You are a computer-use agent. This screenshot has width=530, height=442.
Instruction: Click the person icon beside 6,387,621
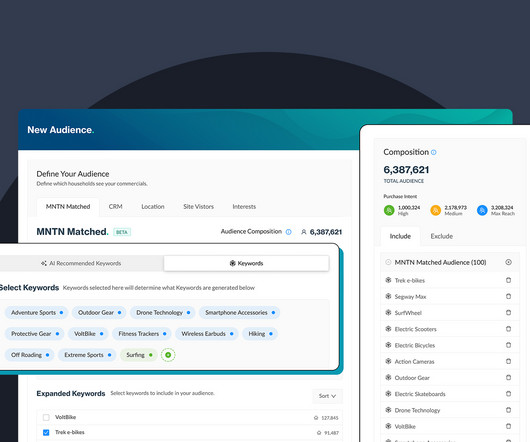(304, 232)
